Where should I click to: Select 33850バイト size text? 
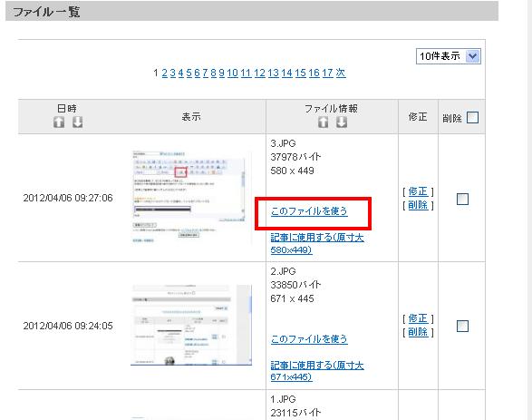(x=295, y=285)
